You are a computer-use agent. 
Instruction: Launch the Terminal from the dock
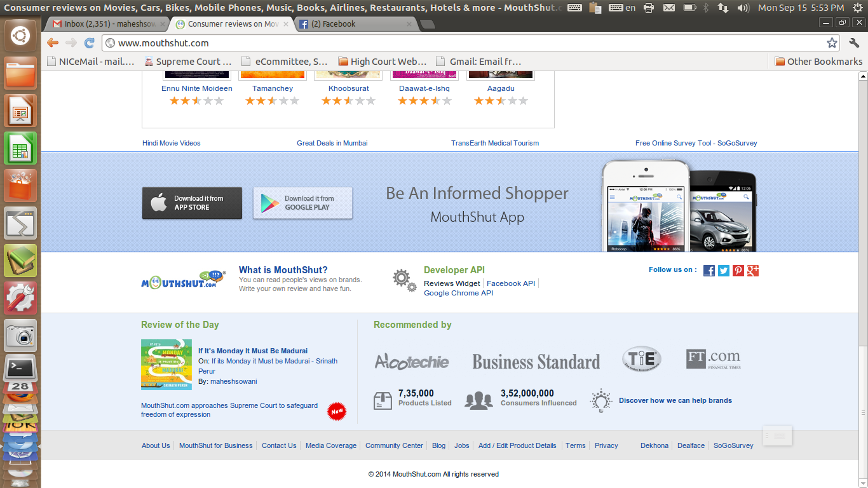[20, 368]
